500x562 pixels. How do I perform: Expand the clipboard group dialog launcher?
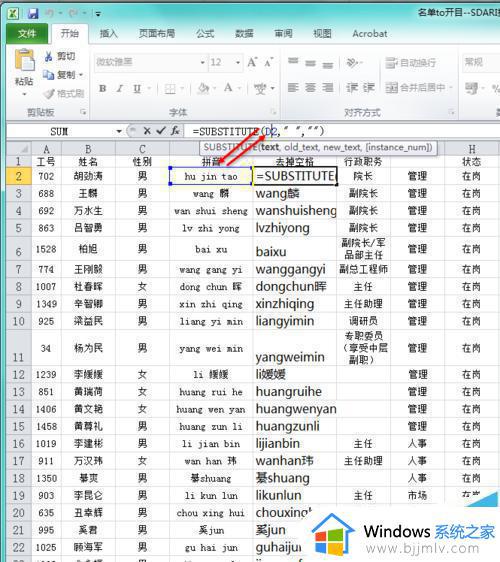tap(83, 113)
